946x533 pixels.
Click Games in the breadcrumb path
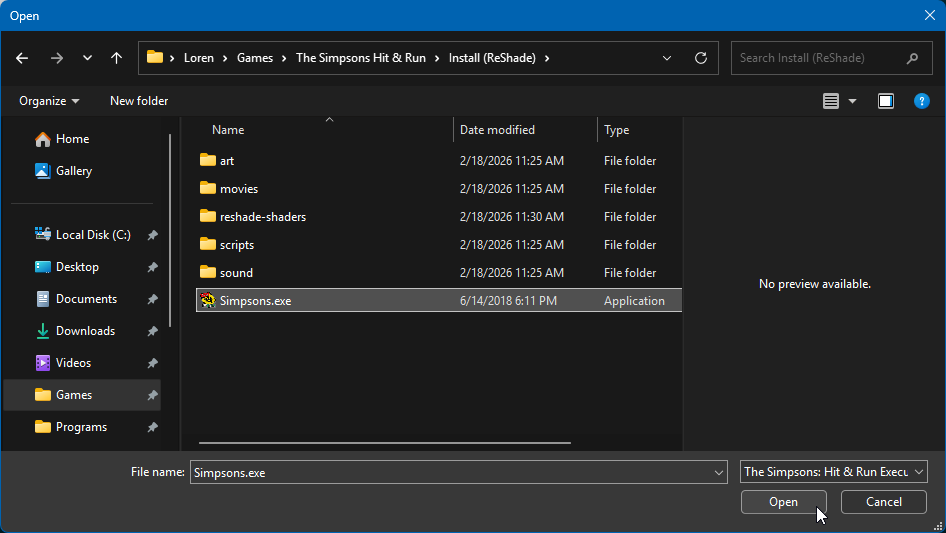click(255, 58)
